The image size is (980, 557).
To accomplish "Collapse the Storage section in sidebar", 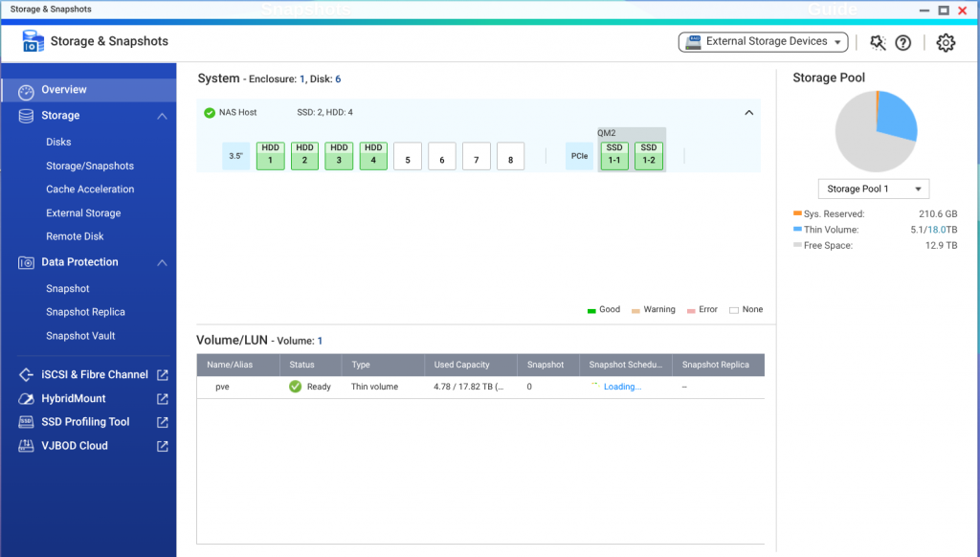I will click(x=162, y=116).
